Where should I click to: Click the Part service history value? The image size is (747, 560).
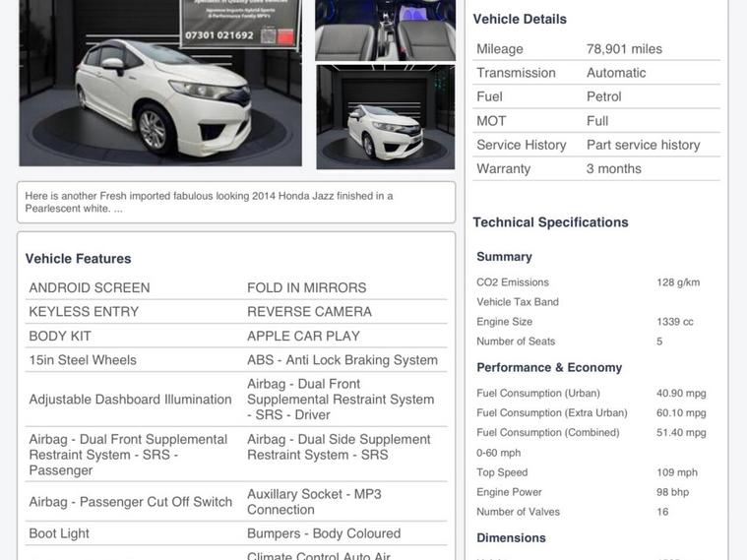tap(643, 145)
